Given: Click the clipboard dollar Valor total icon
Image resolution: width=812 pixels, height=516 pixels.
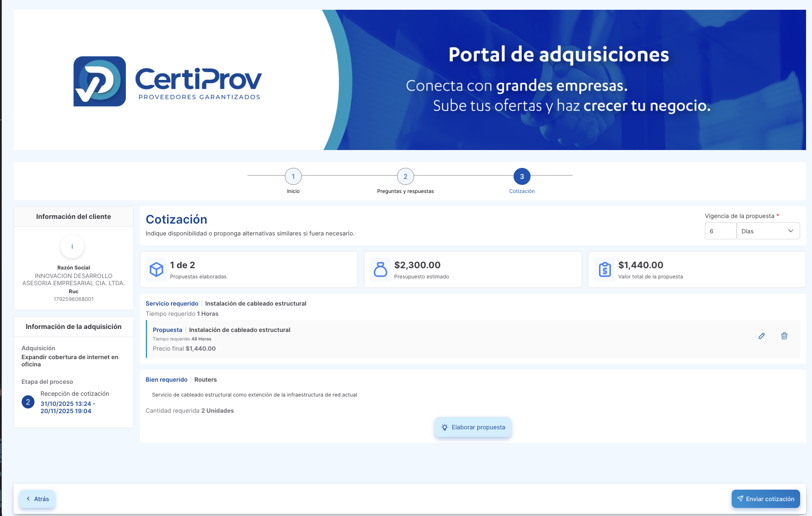Looking at the screenshot, I should tap(605, 269).
